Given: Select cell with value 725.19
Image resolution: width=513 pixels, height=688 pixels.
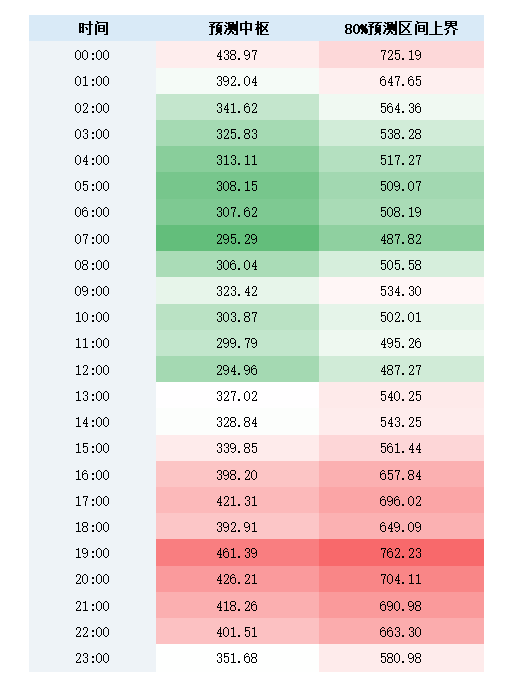Looking at the screenshot, I should coord(401,55).
